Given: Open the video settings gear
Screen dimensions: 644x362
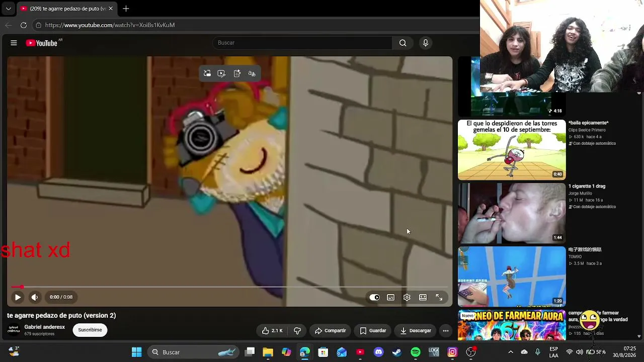Looking at the screenshot, I should [407, 297].
